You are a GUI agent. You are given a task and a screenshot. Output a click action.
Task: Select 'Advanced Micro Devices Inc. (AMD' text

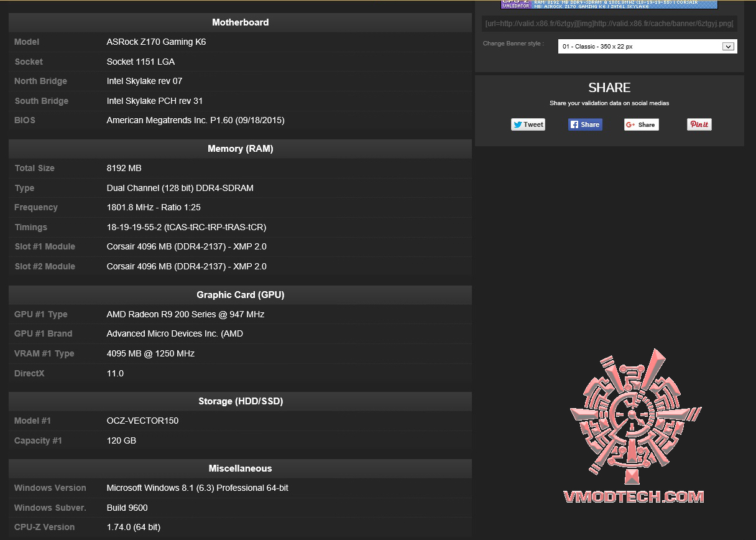(x=175, y=333)
